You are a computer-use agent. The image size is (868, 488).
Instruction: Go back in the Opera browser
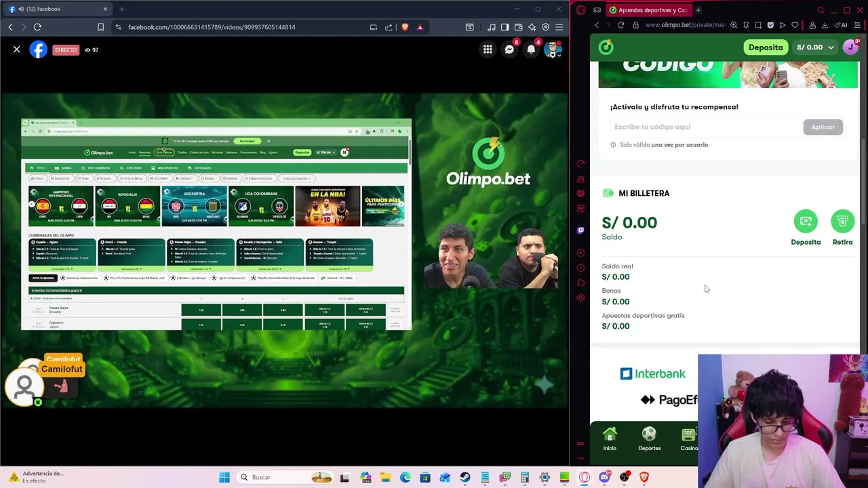click(597, 25)
